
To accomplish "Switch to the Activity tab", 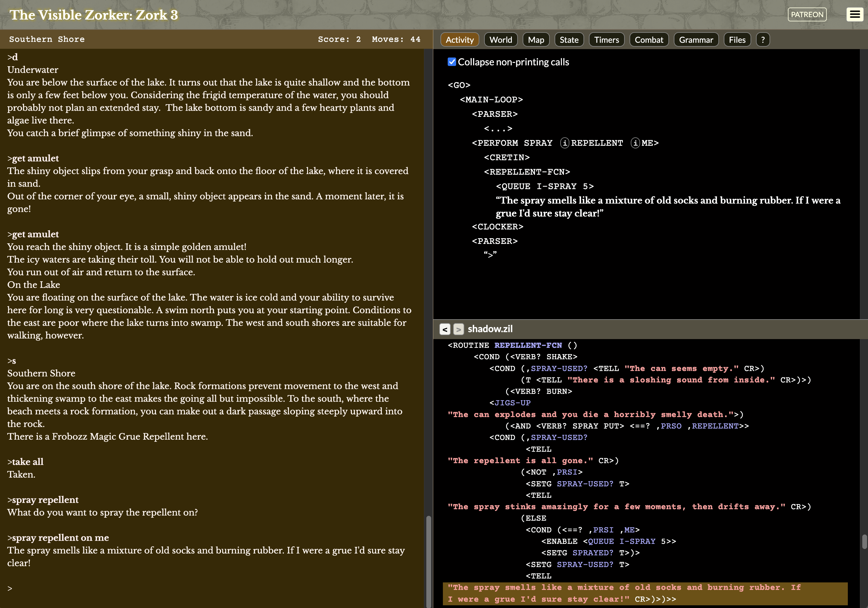I will [x=460, y=40].
